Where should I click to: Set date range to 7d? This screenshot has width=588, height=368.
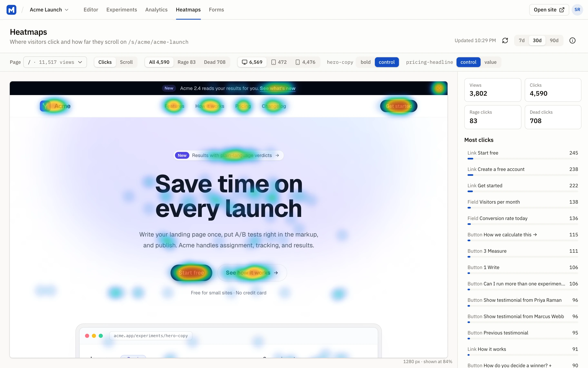click(522, 40)
